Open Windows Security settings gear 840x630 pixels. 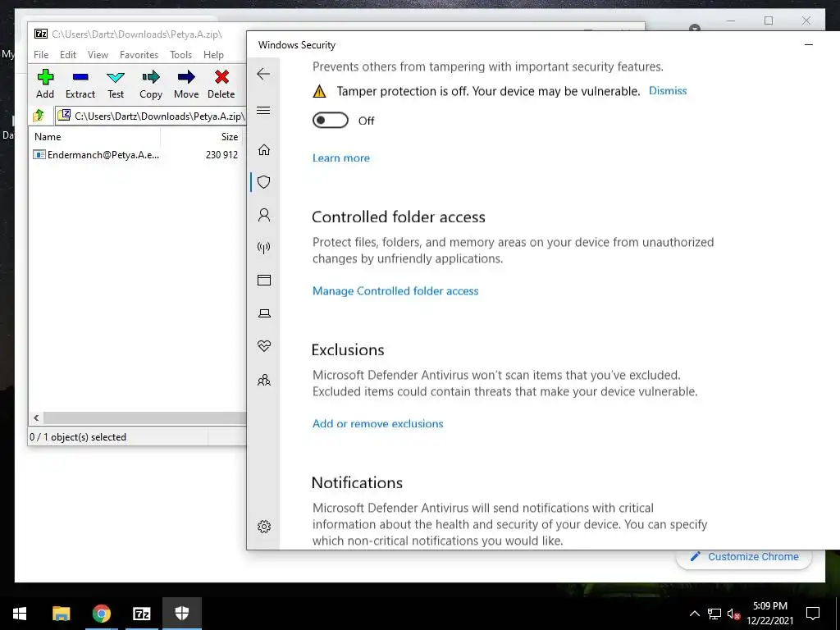click(x=263, y=527)
